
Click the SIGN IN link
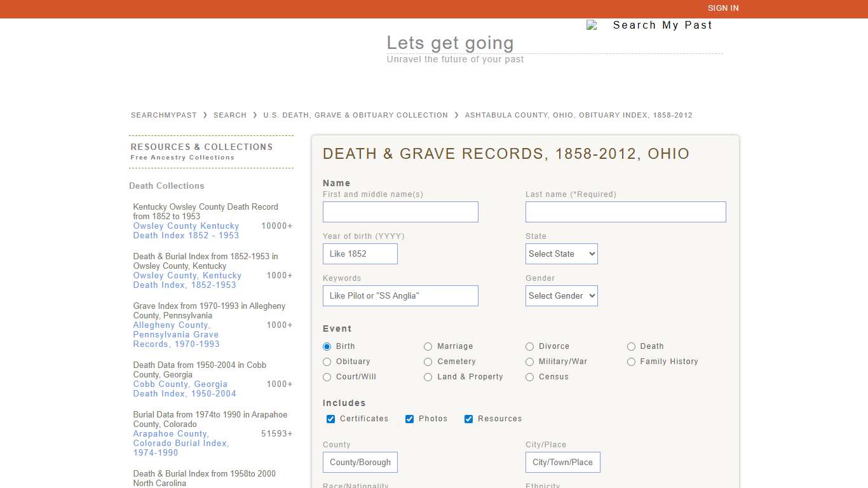(723, 8)
